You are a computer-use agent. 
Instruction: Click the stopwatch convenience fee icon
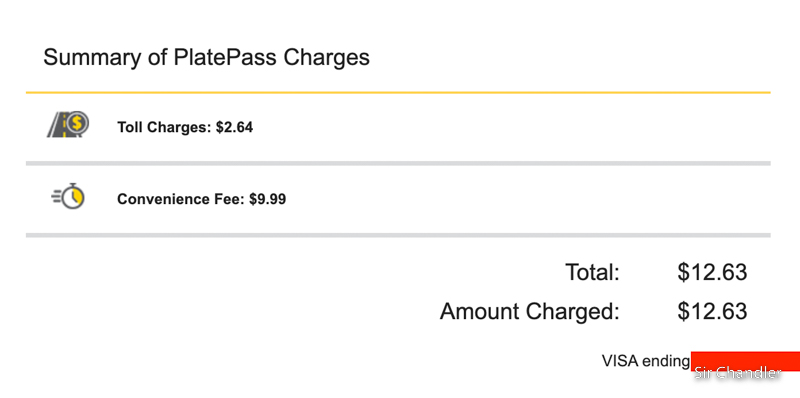[x=68, y=196]
